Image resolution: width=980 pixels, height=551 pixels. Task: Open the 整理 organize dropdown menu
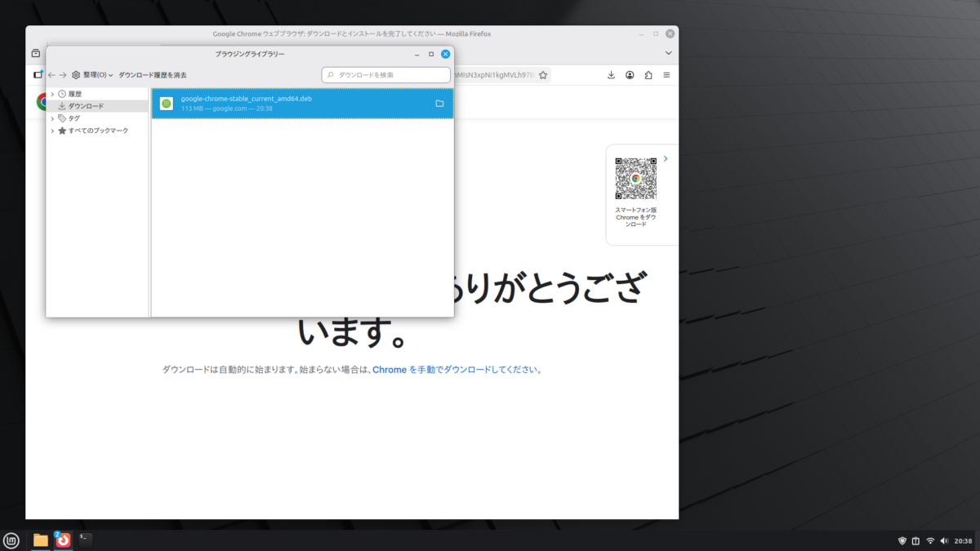tap(92, 75)
